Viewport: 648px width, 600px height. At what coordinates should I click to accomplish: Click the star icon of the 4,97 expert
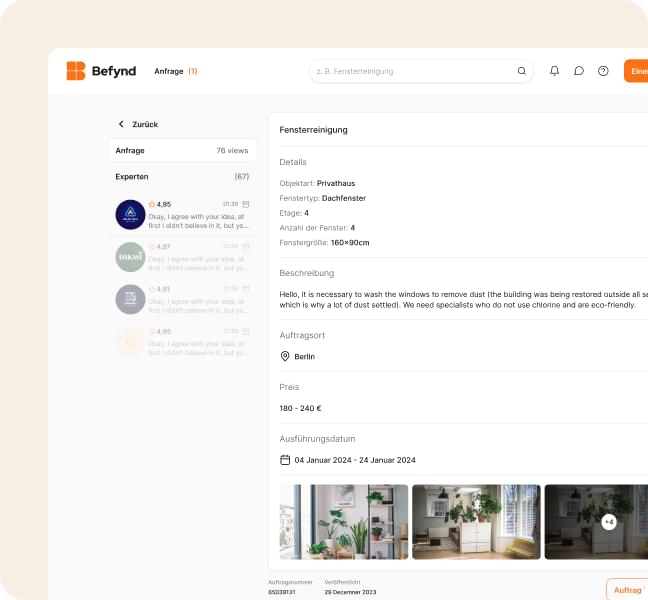pos(152,246)
